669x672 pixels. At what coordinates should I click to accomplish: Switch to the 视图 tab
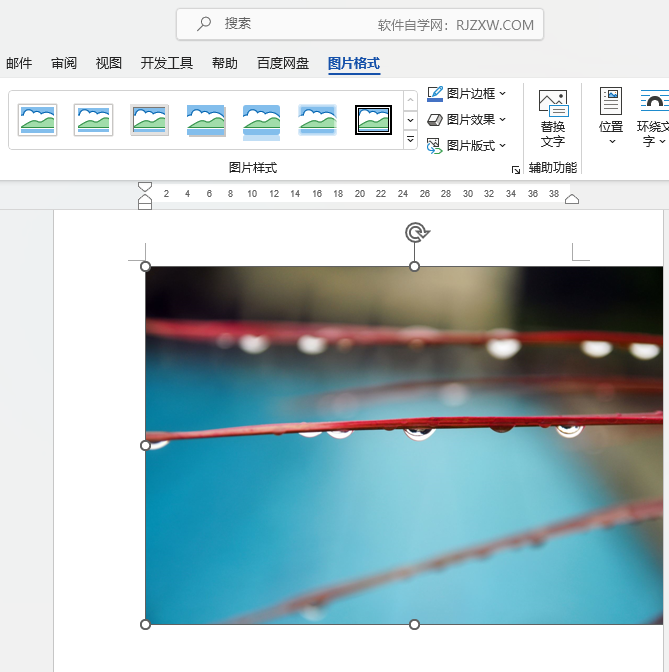tap(108, 63)
